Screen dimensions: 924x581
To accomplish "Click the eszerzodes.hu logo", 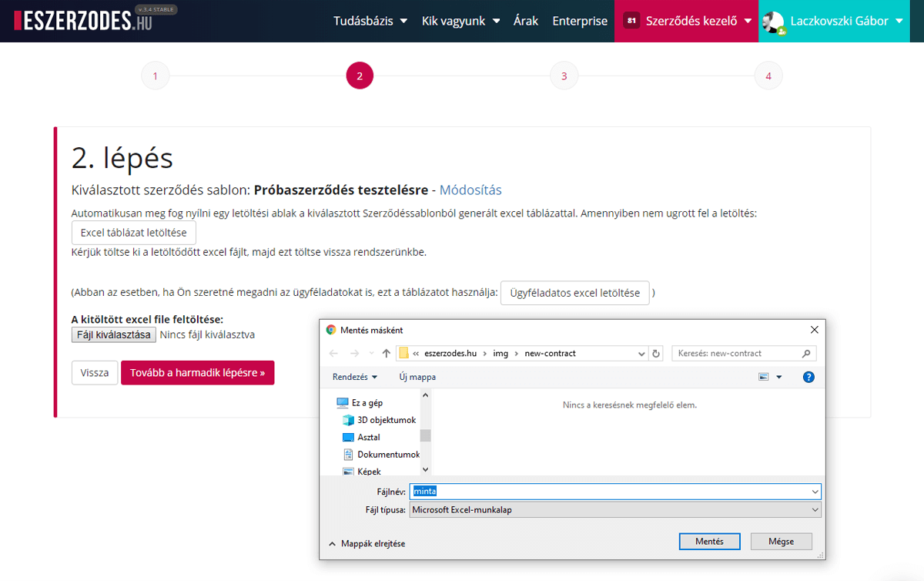I will pos(83,21).
